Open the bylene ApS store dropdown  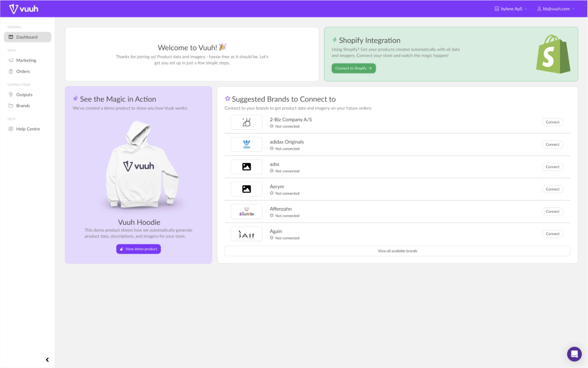pos(511,9)
